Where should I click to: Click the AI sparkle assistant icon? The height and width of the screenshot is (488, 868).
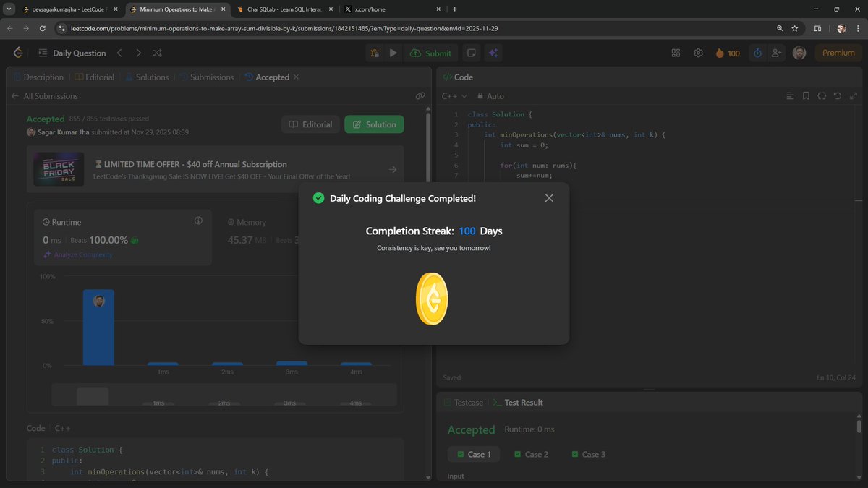[493, 53]
